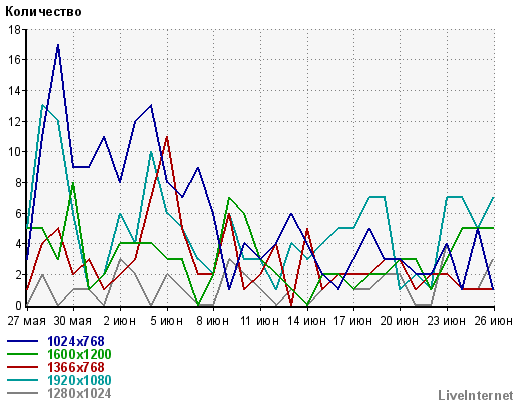The height and width of the screenshot is (405, 520).
Task: Click the 14 июн date label
Action: [x=307, y=321]
